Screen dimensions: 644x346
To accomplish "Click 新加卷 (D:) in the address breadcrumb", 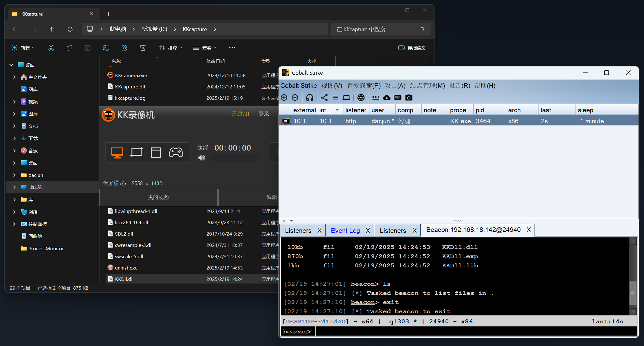I will [154, 29].
